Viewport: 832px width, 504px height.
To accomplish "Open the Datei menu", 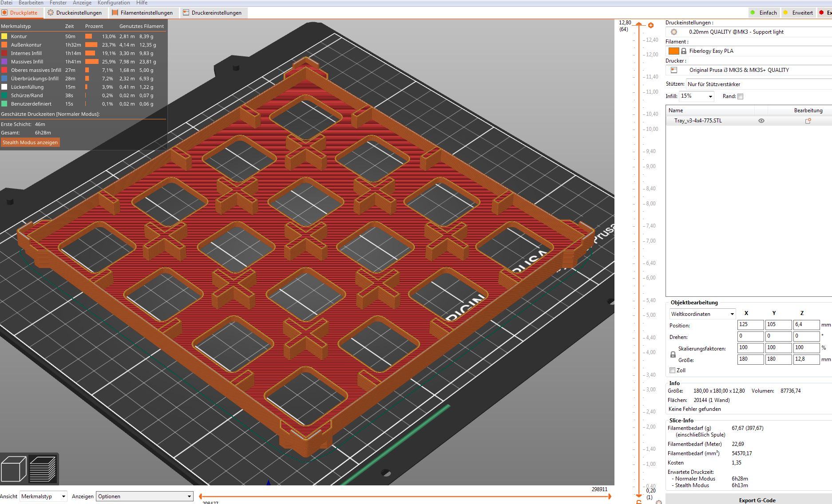I will click(6, 3).
